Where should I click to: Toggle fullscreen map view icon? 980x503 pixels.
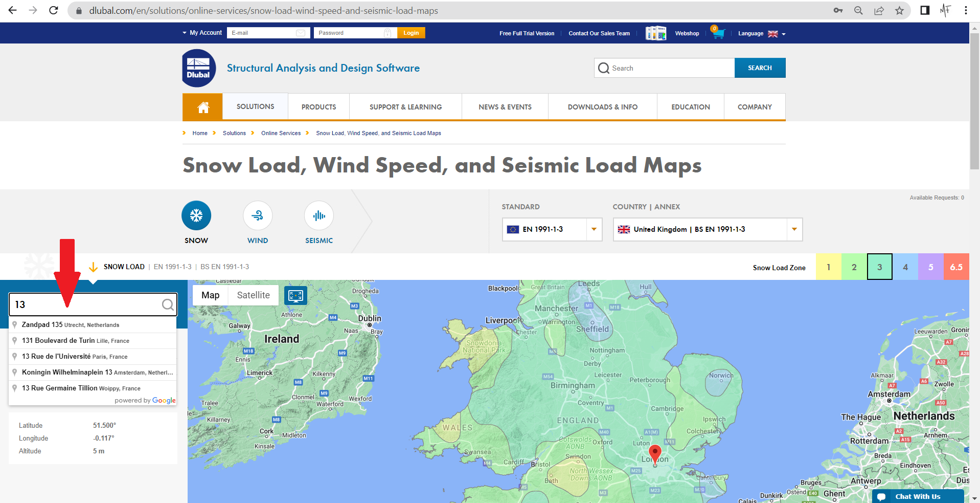point(295,295)
